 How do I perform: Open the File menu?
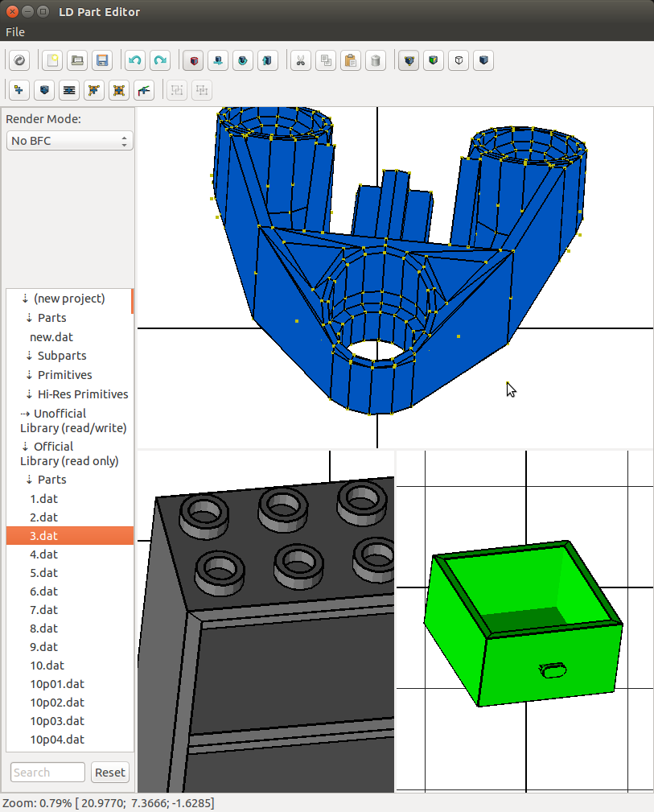(x=15, y=32)
